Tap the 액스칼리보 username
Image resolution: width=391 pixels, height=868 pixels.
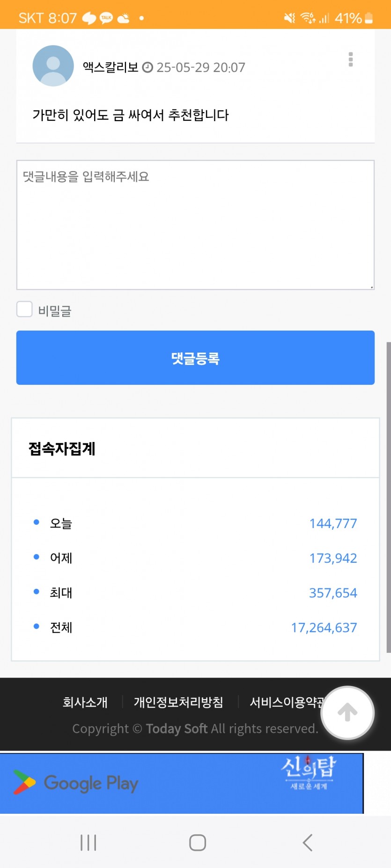point(111,67)
